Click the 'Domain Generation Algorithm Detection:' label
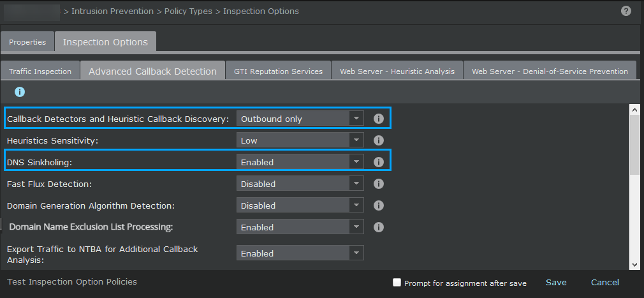The width and height of the screenshot is (644, 298). click(x=91, y=205)
